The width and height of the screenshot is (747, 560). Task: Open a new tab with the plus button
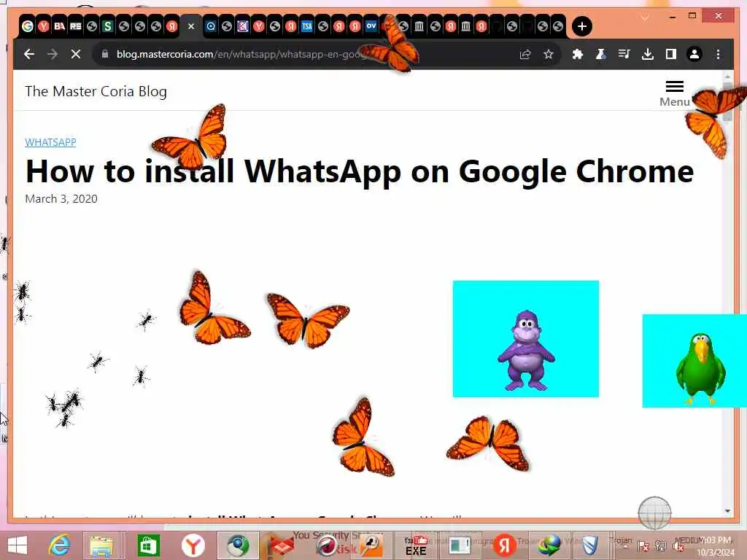(581, 26)
